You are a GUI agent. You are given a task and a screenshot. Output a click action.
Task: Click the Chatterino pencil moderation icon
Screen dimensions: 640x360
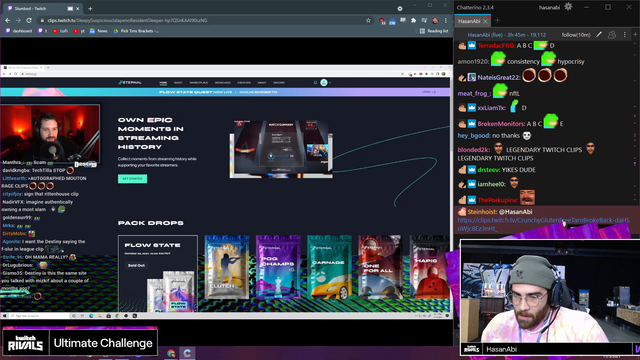click(x=599, y=35)
